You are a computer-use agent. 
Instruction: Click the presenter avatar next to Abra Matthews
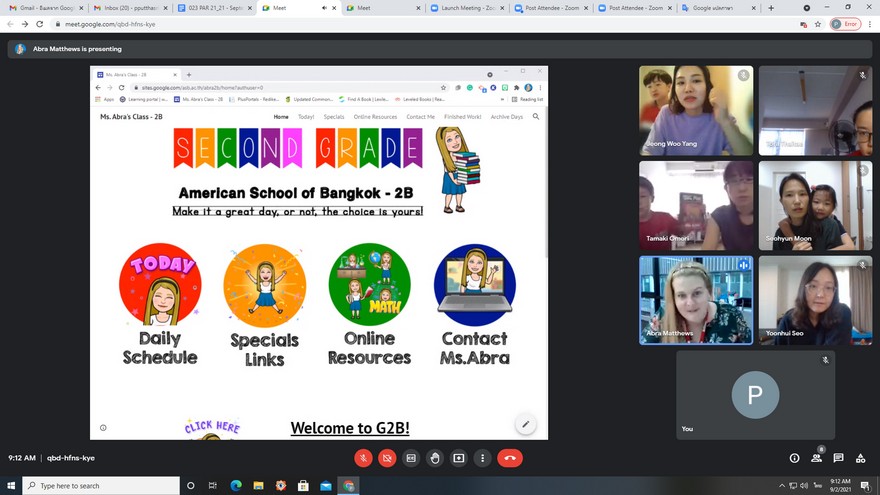[20, 49]
